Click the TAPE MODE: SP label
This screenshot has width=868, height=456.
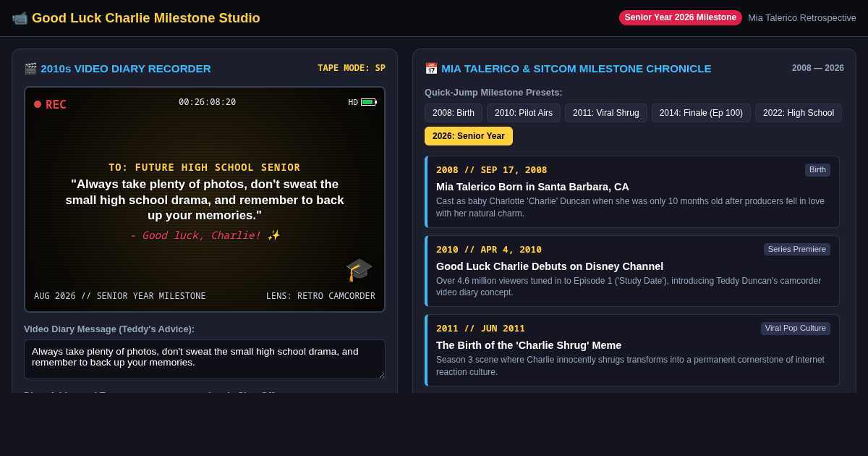coord(352,68)
